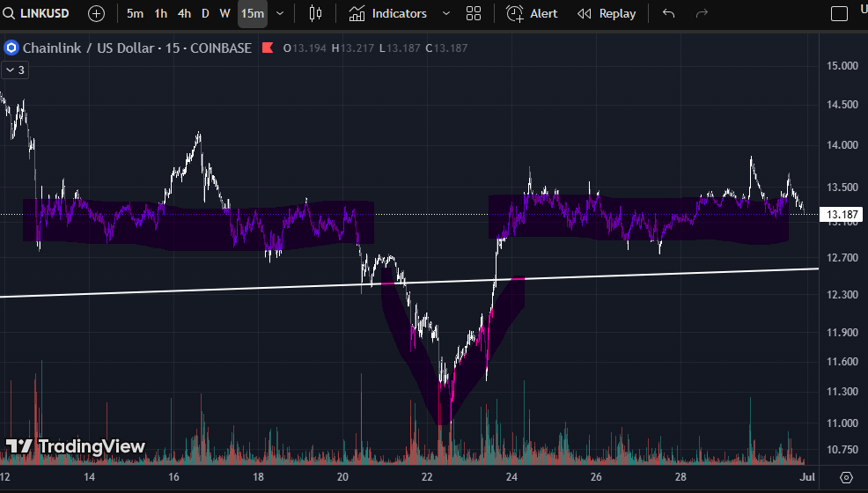Click the 12.300 price scale label
Screen dimensions: 868x493
[842, 295]
